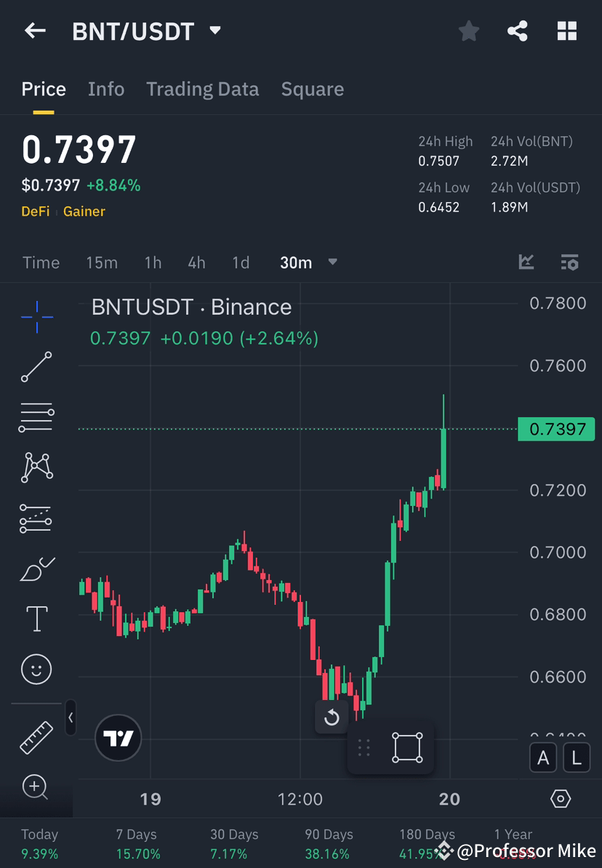Collapse the drawing tools sidebar
Image resolution: width=602 pixels, height=868 pixels.
(x=71, y=718)
